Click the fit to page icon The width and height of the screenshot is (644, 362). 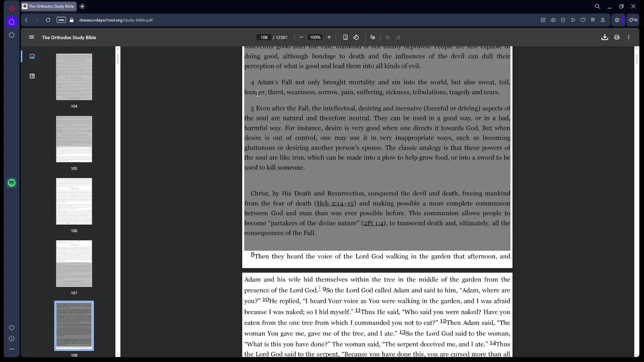(345, 37)
